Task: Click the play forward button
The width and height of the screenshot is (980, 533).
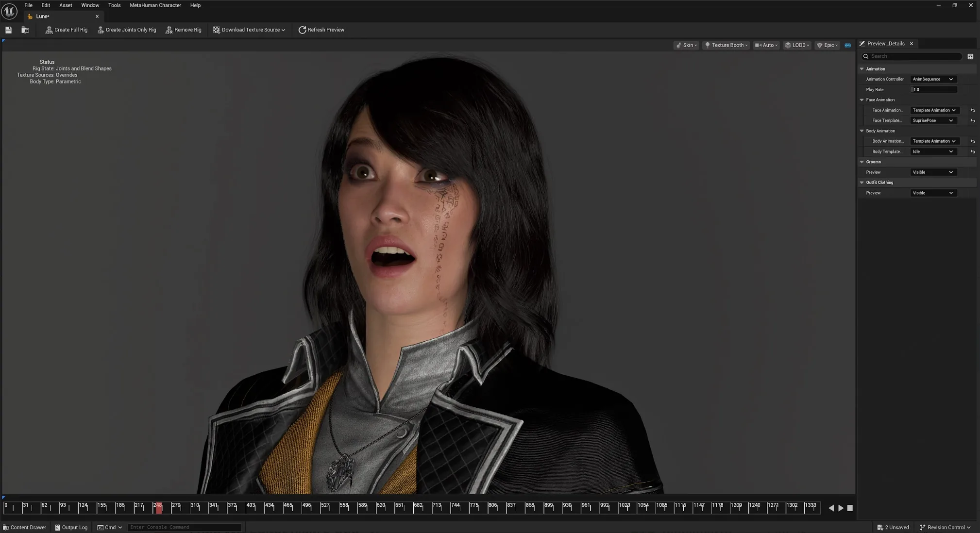Action: pyautogui.click(x=841, y=508)
